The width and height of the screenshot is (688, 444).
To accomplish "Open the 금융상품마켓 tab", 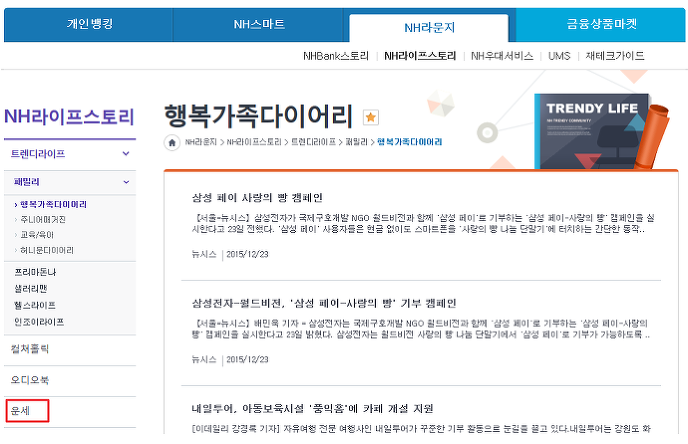I will tap(601, 24).
